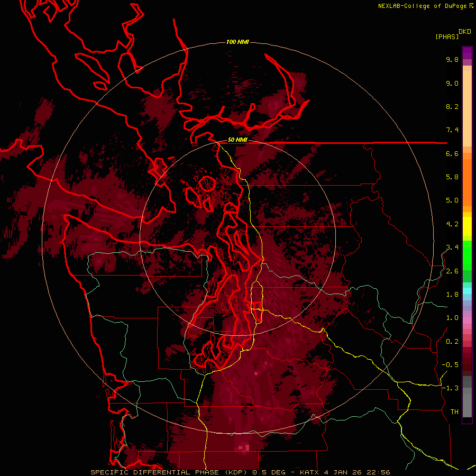Image resolution: width=476 pixels, height=476 pixels.
Task: Click the 50 NMI range ring label
Action: click(x=237, y=140)
